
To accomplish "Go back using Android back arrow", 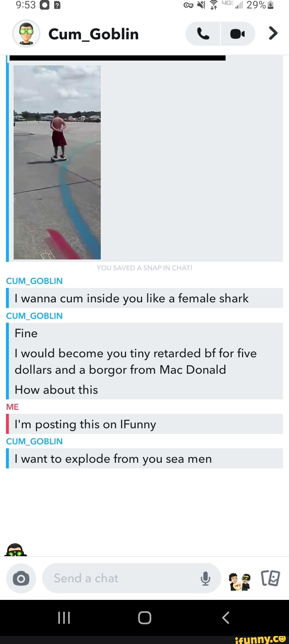I will coord(226,618).
